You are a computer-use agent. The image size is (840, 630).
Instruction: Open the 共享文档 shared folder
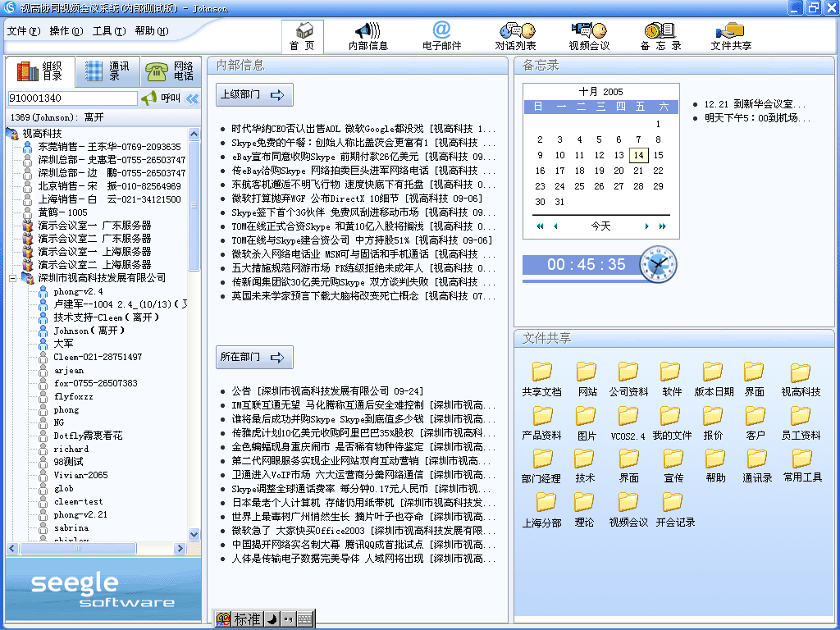[x=541, y=379]
